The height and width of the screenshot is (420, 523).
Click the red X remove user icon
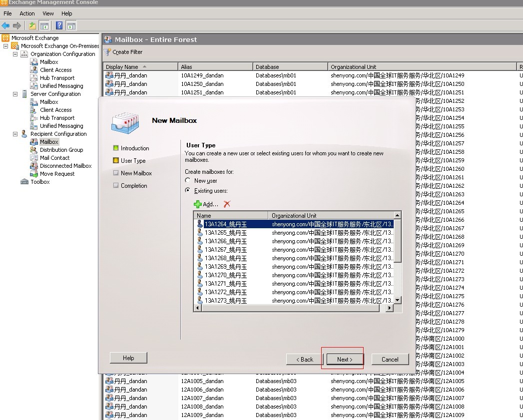(227, 204)
